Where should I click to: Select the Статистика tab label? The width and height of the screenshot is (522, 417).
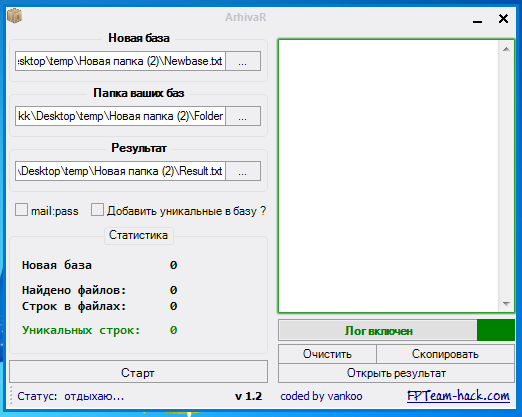coord(139,235)
